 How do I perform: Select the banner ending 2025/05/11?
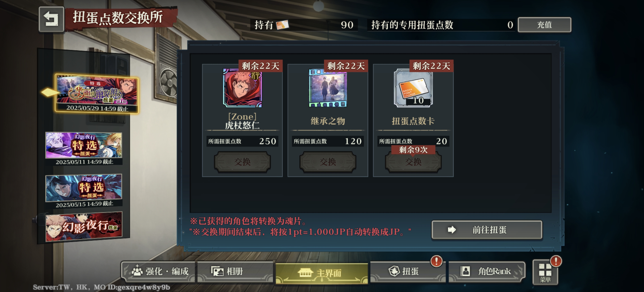[84, 148]
